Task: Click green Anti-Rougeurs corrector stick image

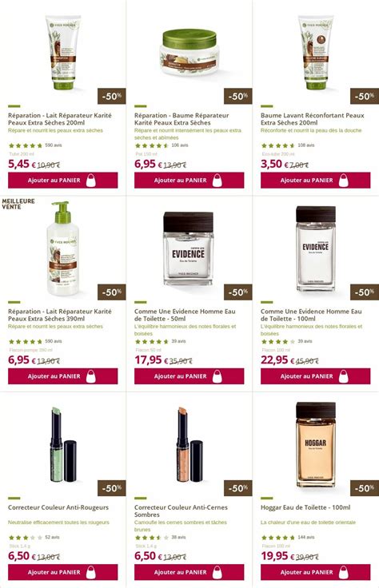Action: (63, 445)
